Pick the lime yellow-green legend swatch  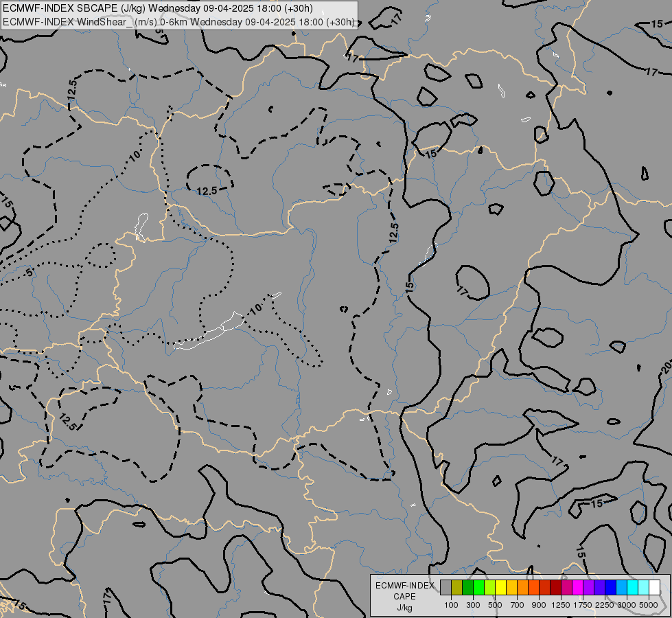[489, 588]
